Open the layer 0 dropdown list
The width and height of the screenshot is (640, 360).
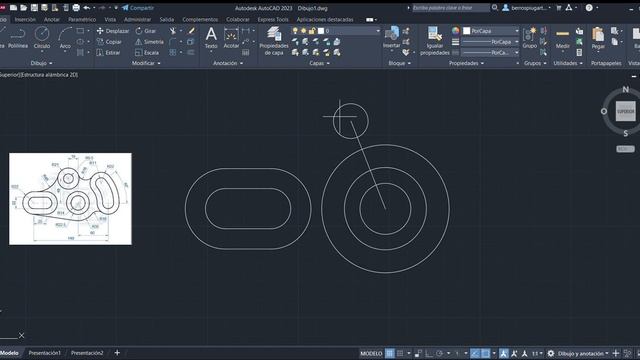(378, 31)
